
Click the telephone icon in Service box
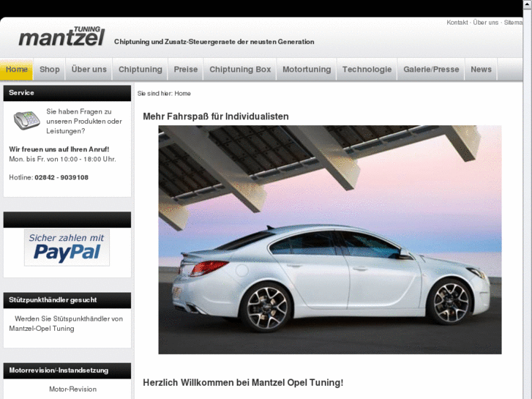pyautogui.click(x=27, y=120)
